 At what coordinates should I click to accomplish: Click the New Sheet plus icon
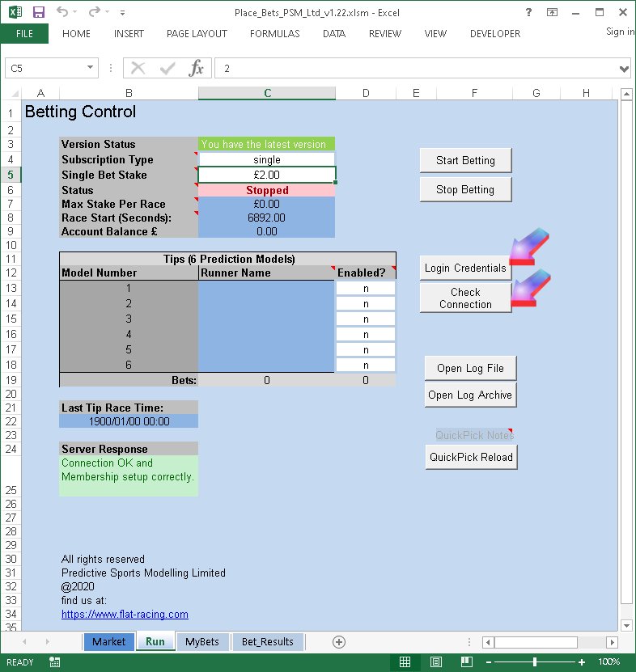339,641
